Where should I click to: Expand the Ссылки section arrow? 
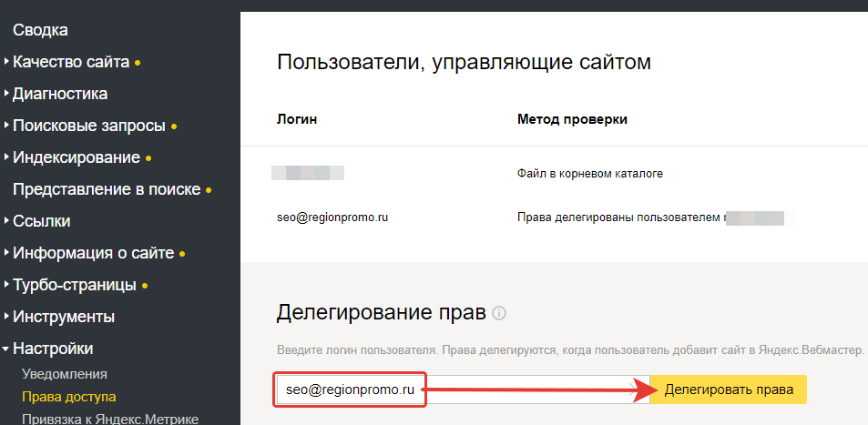click(x=6, y=221)
